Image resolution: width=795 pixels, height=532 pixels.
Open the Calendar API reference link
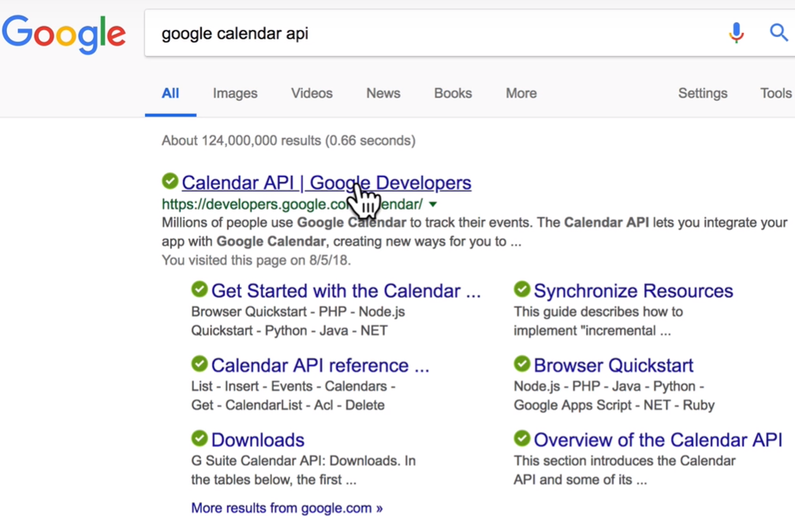(320, 366)
